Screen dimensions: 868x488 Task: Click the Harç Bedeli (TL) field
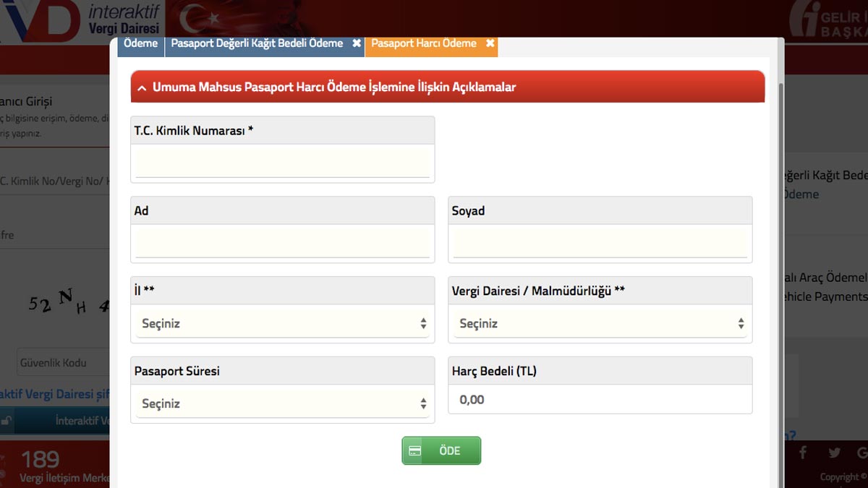coord(600,400)
